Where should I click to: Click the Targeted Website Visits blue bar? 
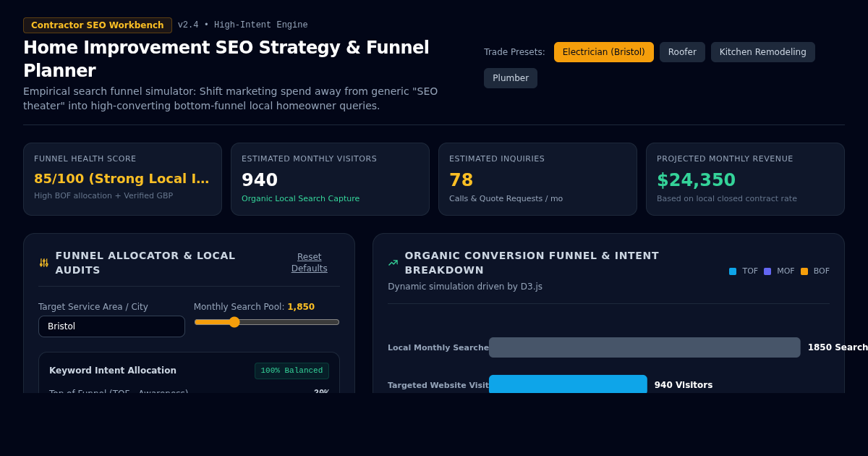568,384
